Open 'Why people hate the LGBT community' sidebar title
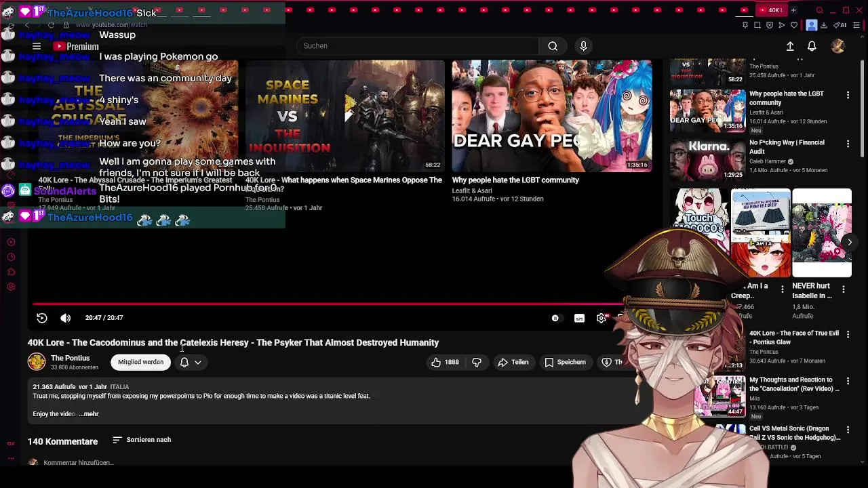868x488 pixels. (787, 98)
